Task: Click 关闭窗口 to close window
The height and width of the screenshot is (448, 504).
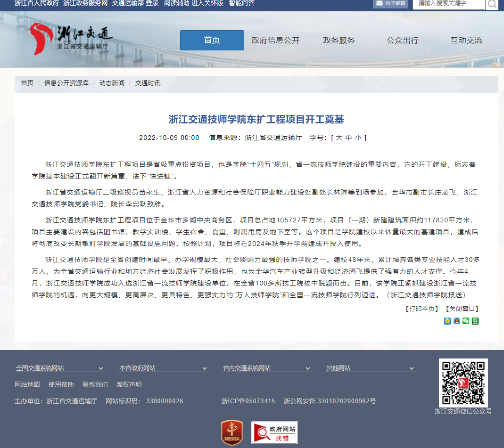Action: click(x=462, y=309)
